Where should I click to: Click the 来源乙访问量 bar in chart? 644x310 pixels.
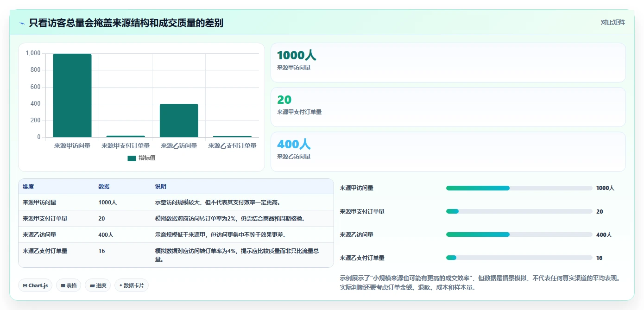pyautogui.click(x=179, y=120)
